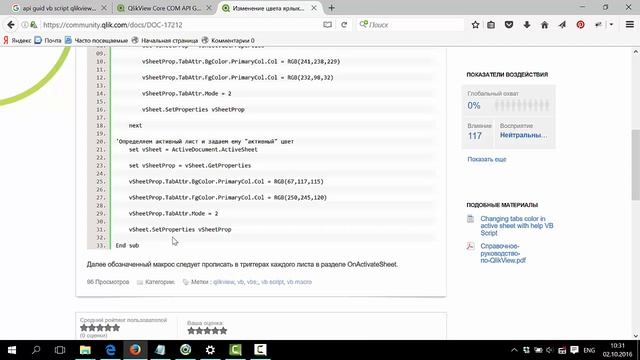Click site identity lock icon
640x360 pixels.
(34, 25)
